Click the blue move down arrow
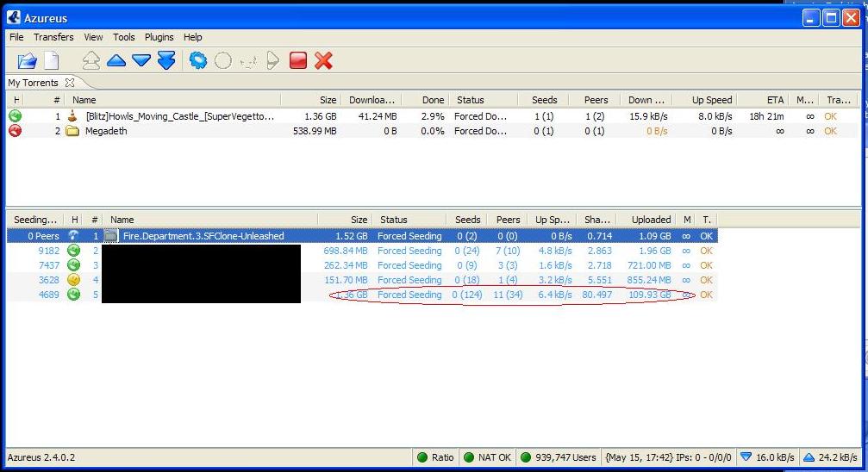Viewport: 868px width, 472px height. 141,60
